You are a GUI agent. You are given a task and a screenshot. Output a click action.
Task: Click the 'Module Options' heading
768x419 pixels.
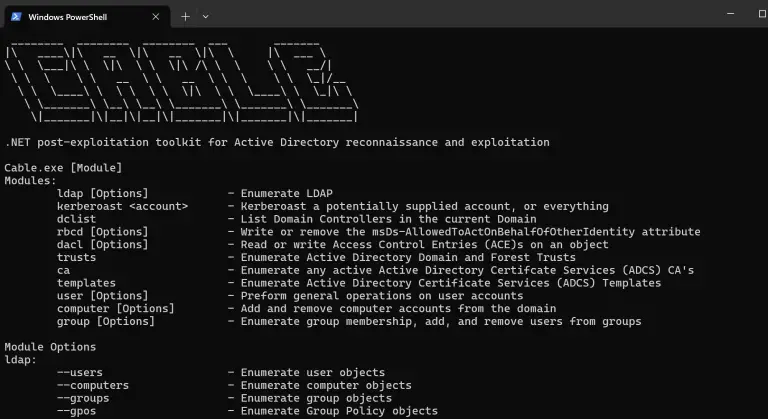pos(50,347)
